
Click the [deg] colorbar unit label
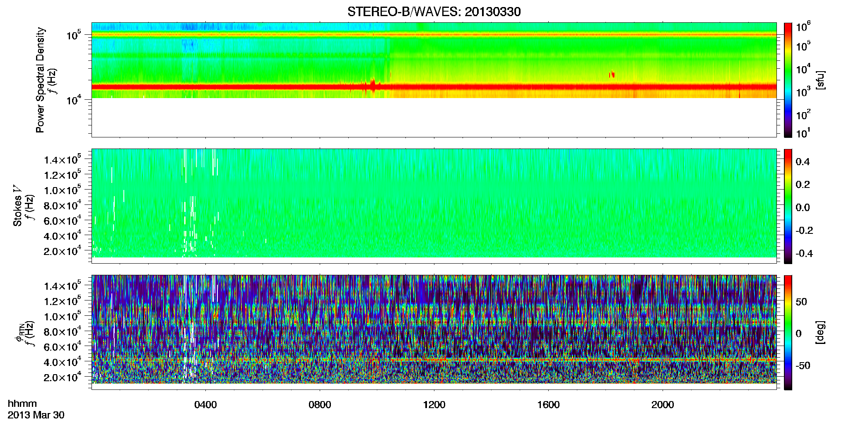click(x=820, y=332)
